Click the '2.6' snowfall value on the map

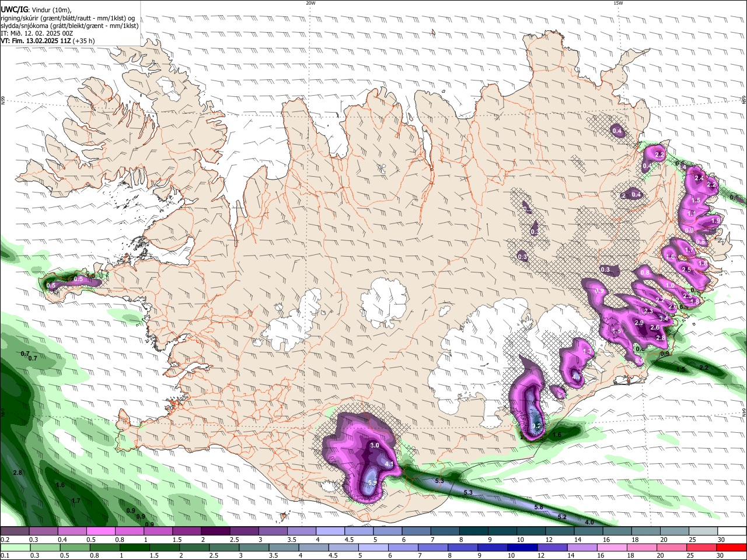[655, 328]
